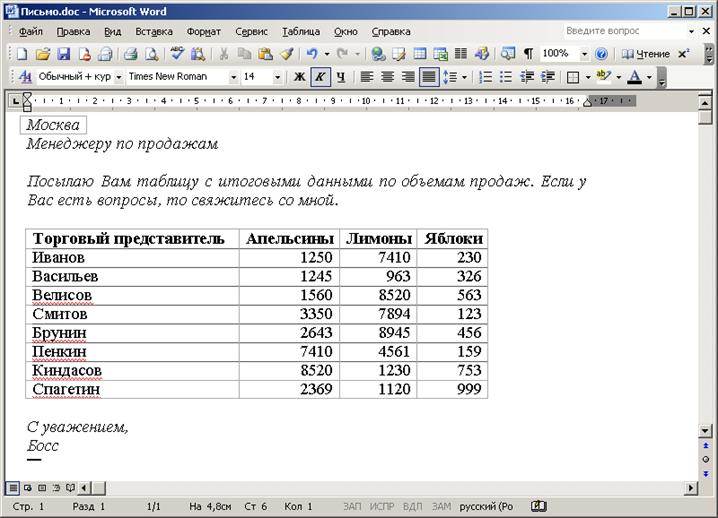Open Print Preview magnifier icon

[x=151, y=54]
